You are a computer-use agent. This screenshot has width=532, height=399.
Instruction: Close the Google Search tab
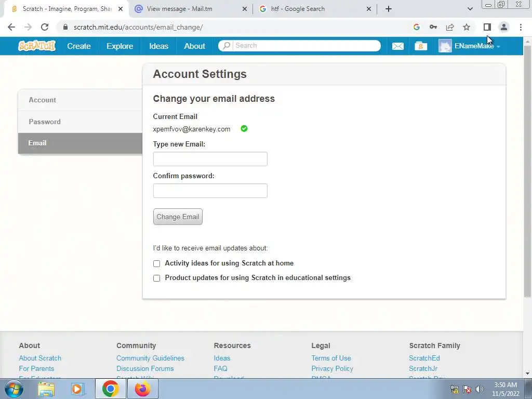coord(369,9)
